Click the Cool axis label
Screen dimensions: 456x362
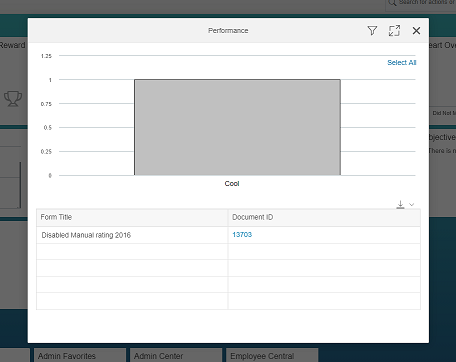coord(232,184)
